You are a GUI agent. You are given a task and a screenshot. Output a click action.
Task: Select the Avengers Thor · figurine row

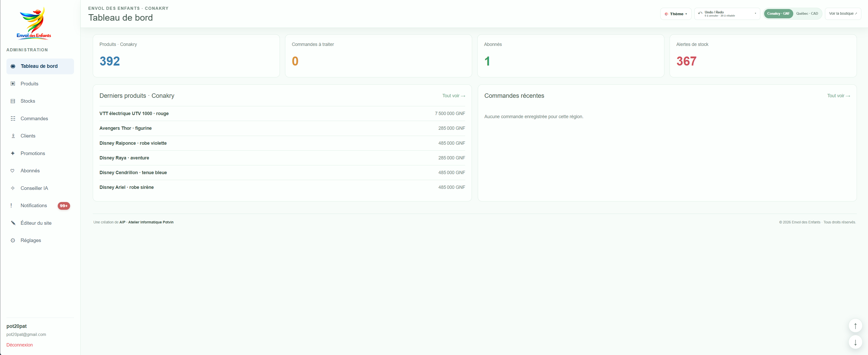(x=282, y=128)
